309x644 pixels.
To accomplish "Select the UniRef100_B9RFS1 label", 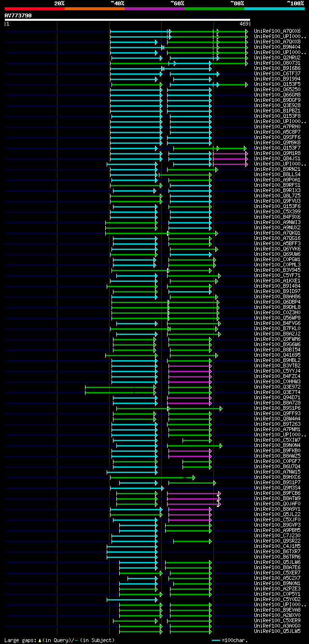I will click(x=277, y=185).
